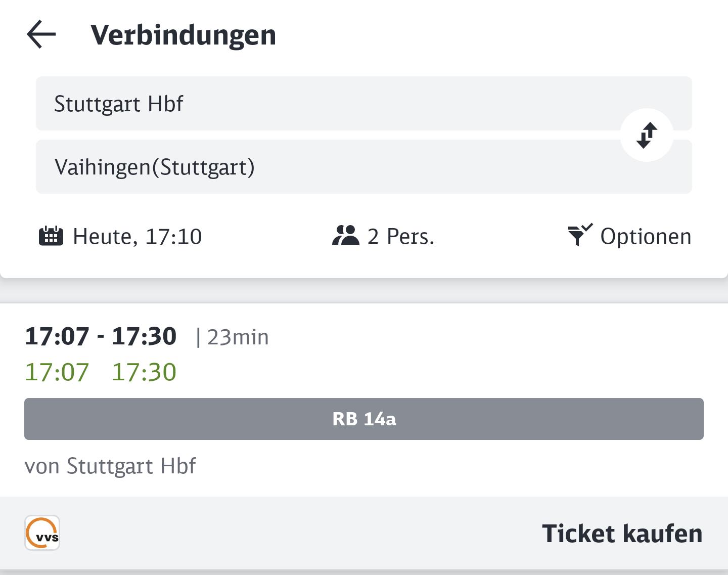Go back with the arrow icon
The height and width of the screenshot is (575, 728).
tap(41, 34)
